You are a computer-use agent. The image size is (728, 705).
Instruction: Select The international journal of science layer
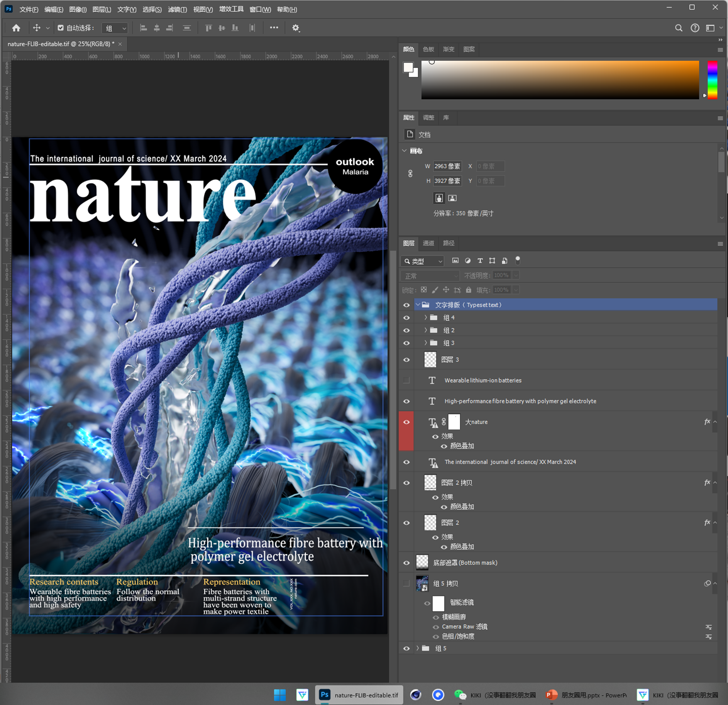510,462
